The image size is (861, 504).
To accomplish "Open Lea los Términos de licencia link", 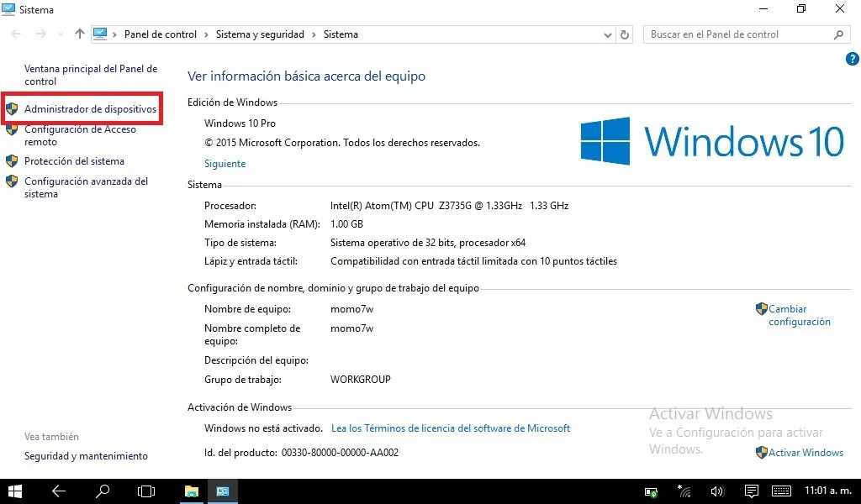I will point(451,428).
